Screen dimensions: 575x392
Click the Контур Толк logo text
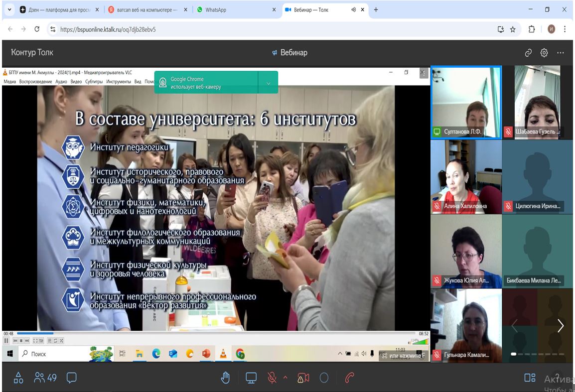pyautogui.click(x=32, y=52)
